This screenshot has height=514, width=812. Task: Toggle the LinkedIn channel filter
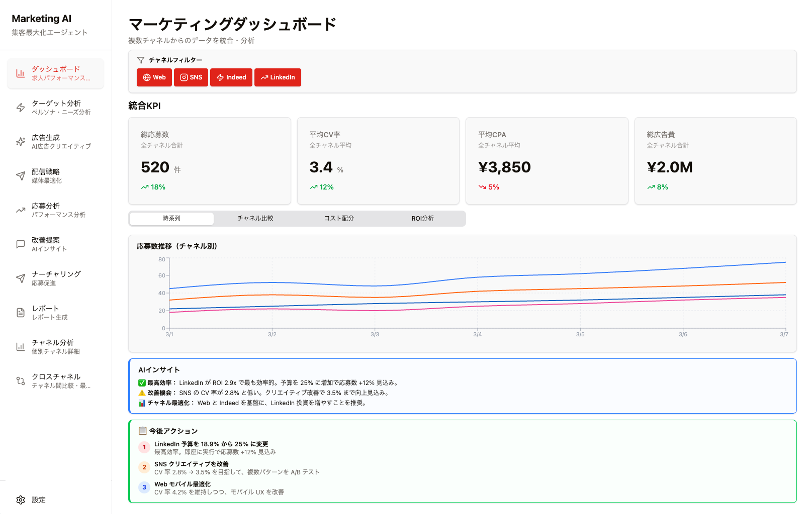(x=278, y=77)
